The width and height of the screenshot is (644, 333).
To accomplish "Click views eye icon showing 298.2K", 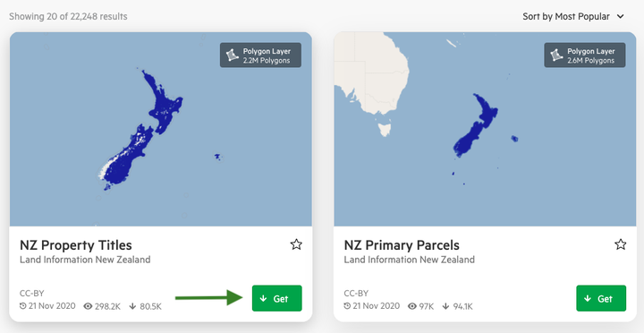I will tap(88, 306).
